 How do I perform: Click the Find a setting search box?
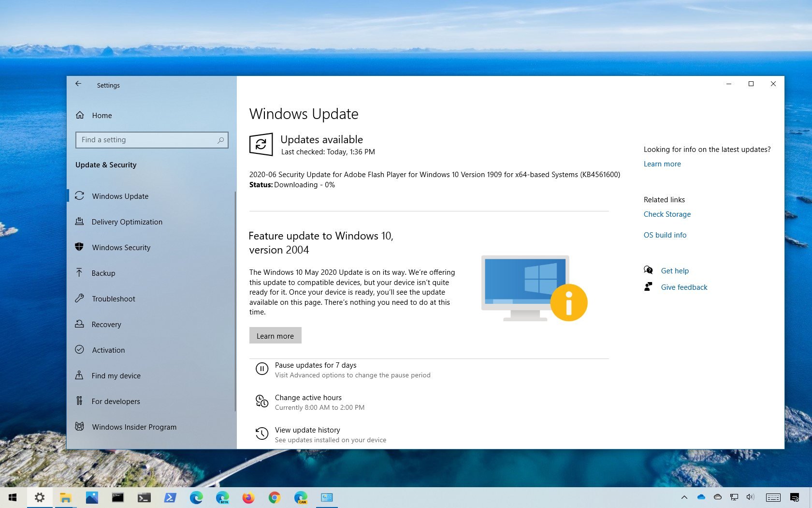[147, 140]
